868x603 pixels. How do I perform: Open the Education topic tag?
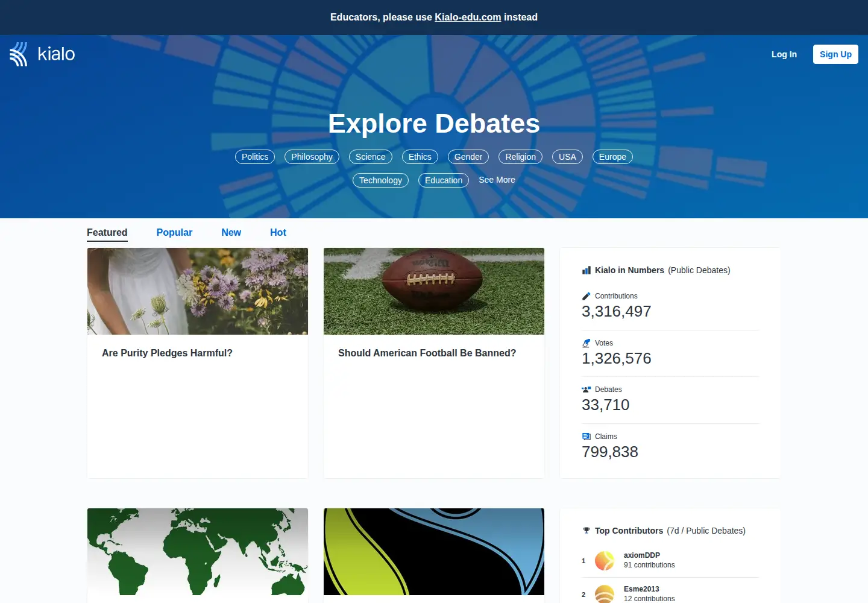click(444, 180)
